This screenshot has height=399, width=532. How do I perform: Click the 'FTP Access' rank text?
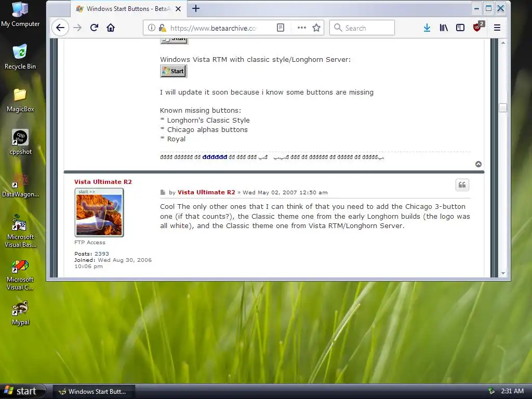(x=89, y=243)
